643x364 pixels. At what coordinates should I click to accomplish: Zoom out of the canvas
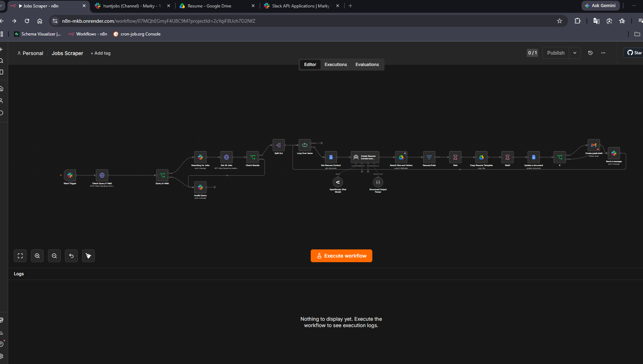(x=54, y=256)
